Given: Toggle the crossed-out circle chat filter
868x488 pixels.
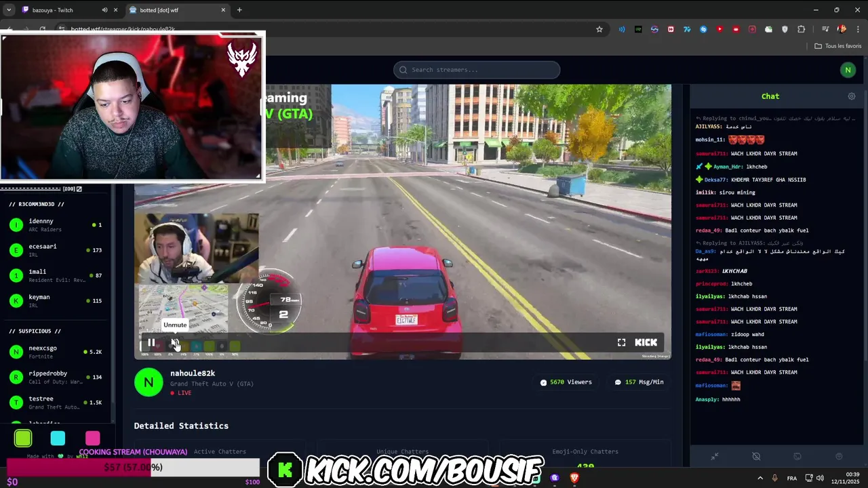Looking at the screenshot, I should click(756, 456).
